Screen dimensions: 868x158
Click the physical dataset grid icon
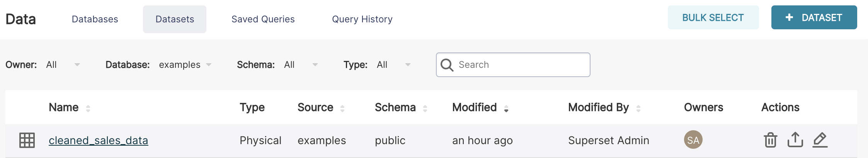tap(27, 140)
